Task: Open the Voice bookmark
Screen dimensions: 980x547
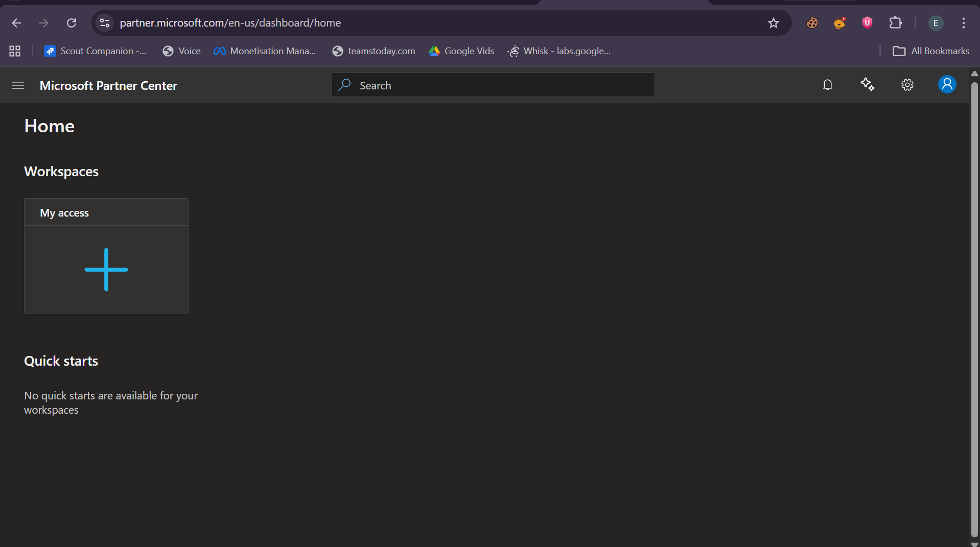Action: pos(181,51)
